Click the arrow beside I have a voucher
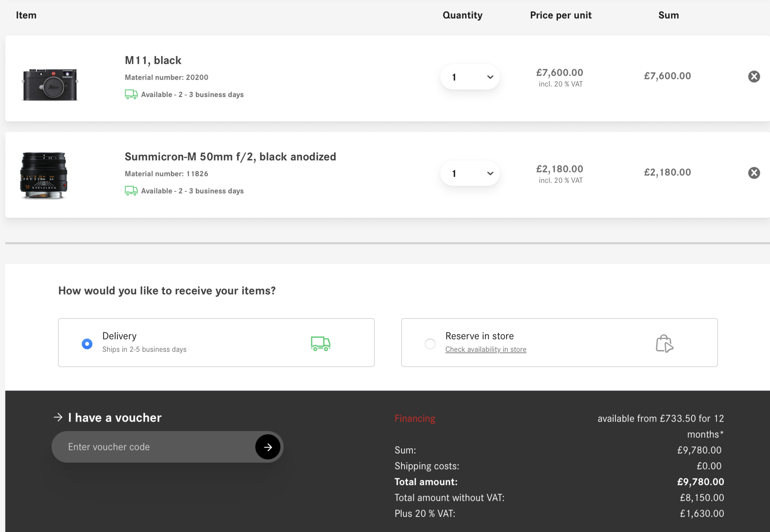 tap(58, 417)
